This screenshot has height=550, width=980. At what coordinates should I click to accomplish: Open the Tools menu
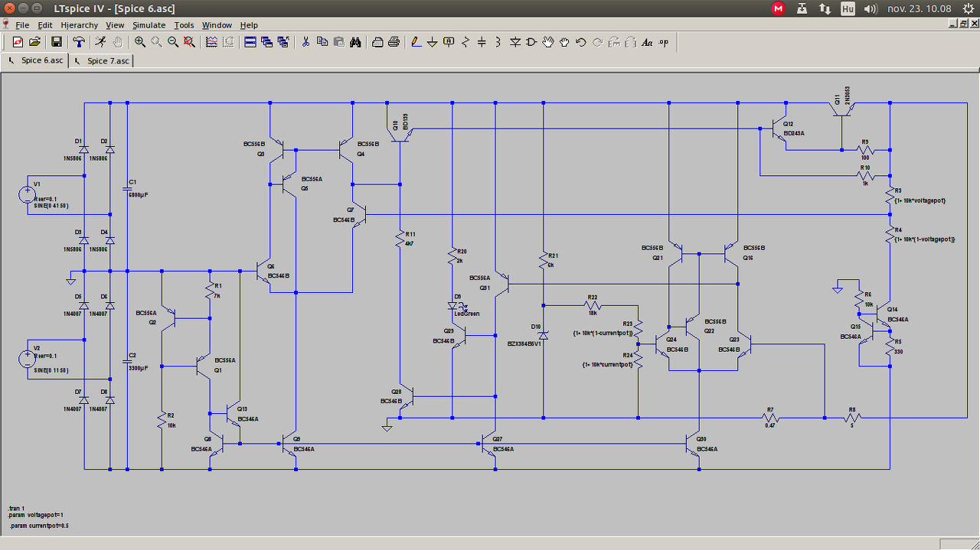click(x=184, y=25)
